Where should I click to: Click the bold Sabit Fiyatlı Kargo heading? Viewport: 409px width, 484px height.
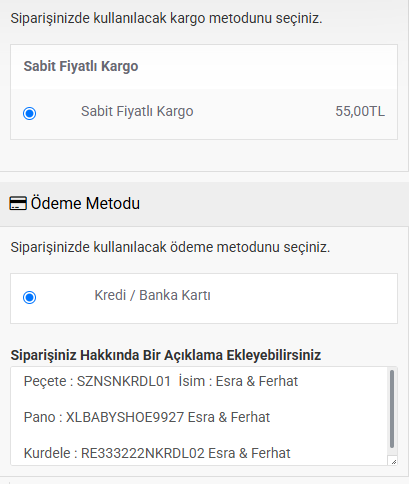(81, 66)
